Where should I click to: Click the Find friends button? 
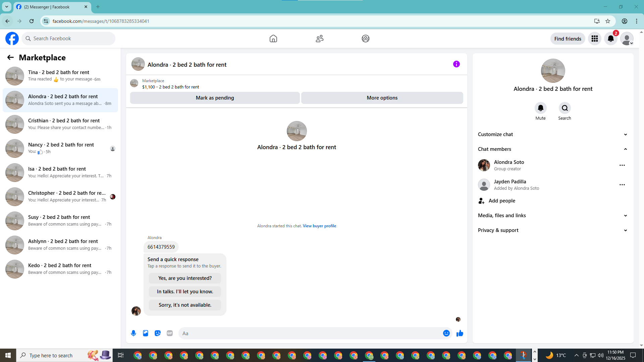[568, 39]
